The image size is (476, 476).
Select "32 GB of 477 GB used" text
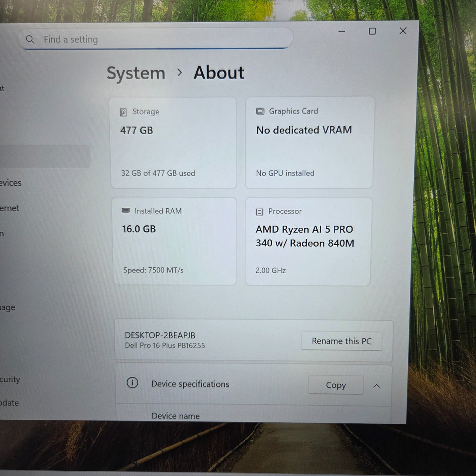click(158, 173)
